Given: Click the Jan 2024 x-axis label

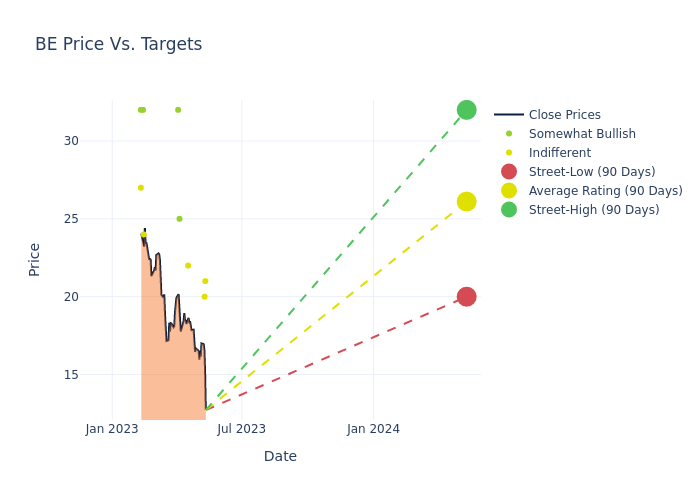Looking at the screenshot, I should [x=373, y=429].
